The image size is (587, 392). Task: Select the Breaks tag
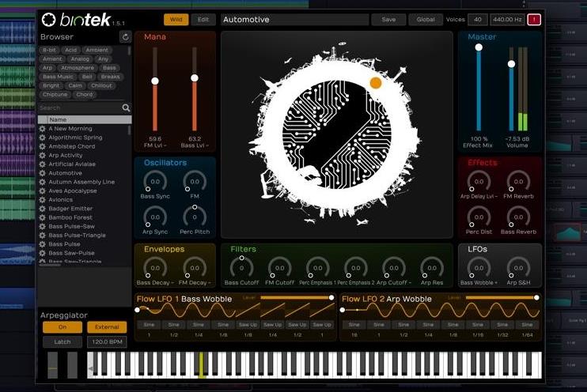(x=110, y=77)
